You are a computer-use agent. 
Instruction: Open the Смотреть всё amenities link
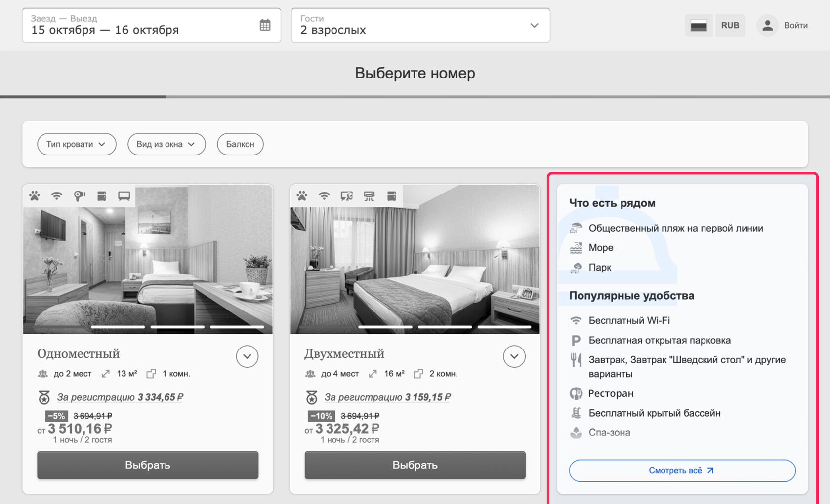point(682,470)
